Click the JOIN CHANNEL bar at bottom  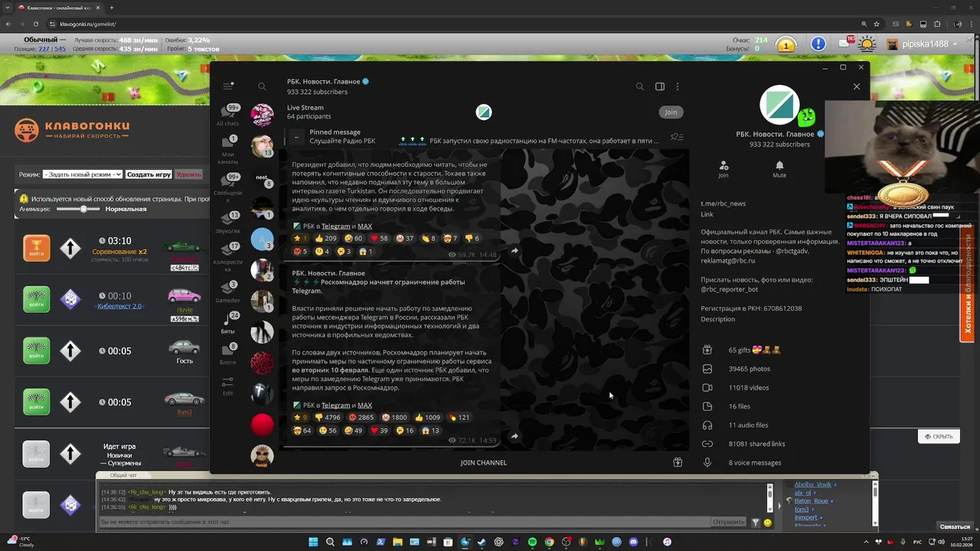[483, 462]
